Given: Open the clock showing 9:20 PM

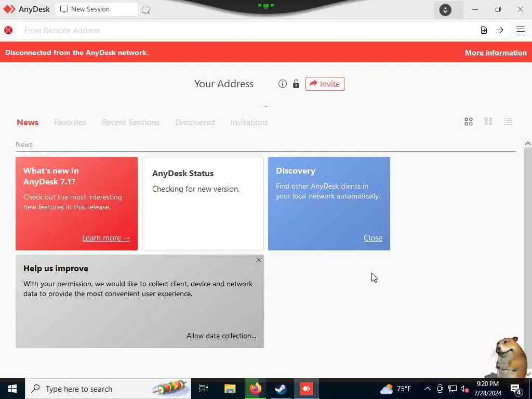Looking at the screenshot, I should click(487, 389).
